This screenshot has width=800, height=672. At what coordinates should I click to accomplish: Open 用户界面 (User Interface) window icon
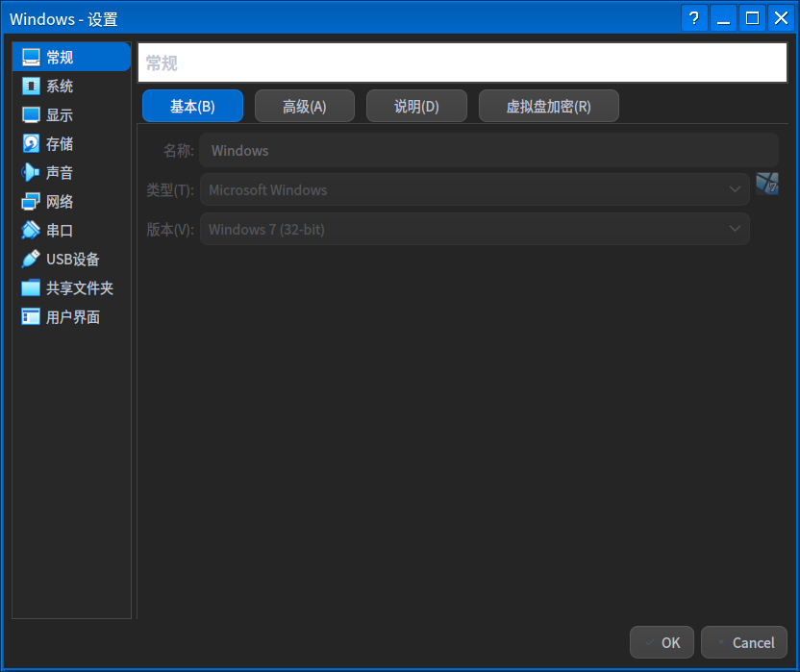pos(32,317)
